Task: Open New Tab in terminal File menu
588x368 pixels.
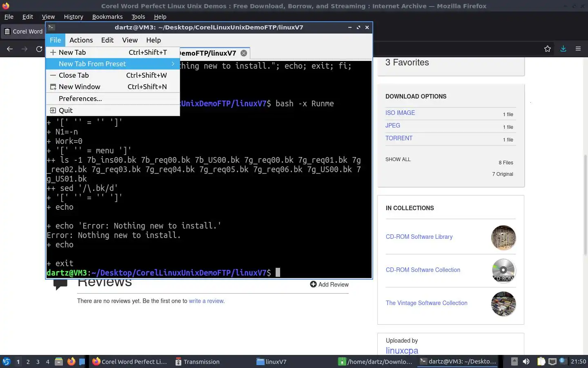Action: pyautogui.click(x=113, y=52)
